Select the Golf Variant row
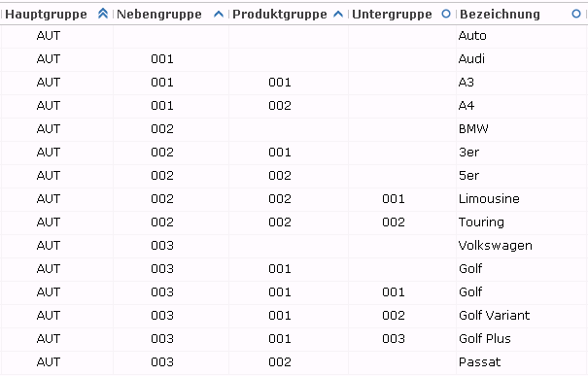 click(x=294, y=316)
